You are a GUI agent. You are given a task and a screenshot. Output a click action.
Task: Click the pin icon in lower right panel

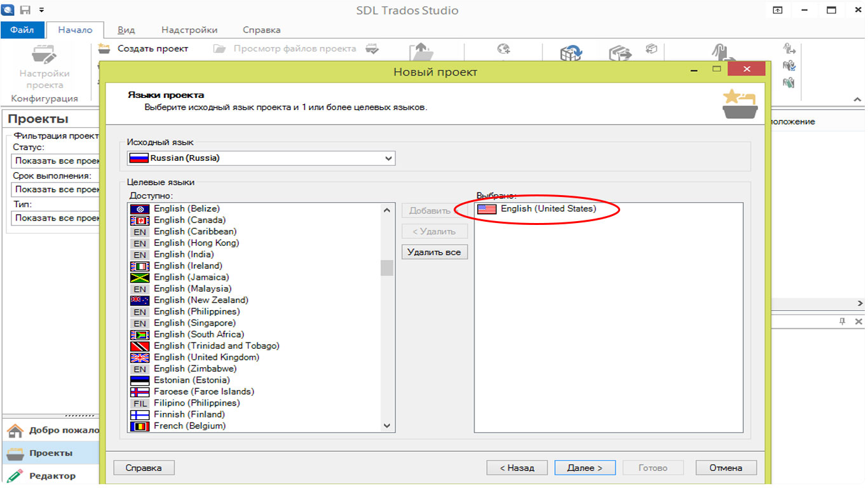[x=842, y=322]
